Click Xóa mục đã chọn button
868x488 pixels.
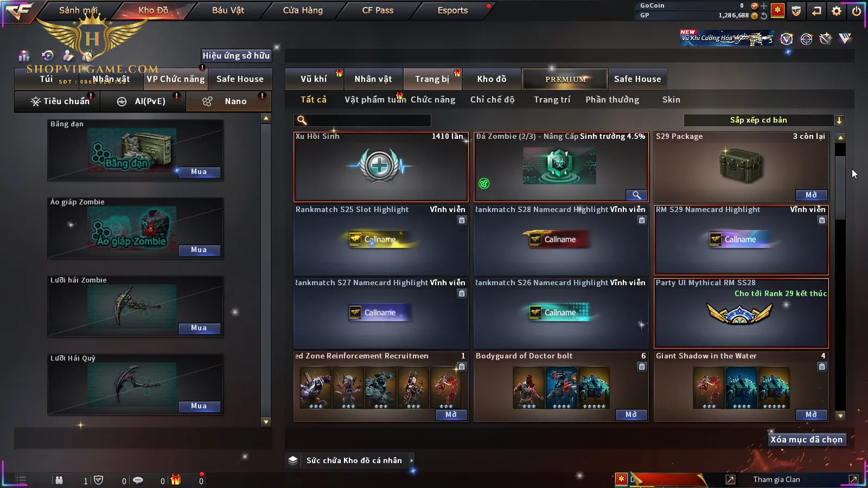coord(806,440)
